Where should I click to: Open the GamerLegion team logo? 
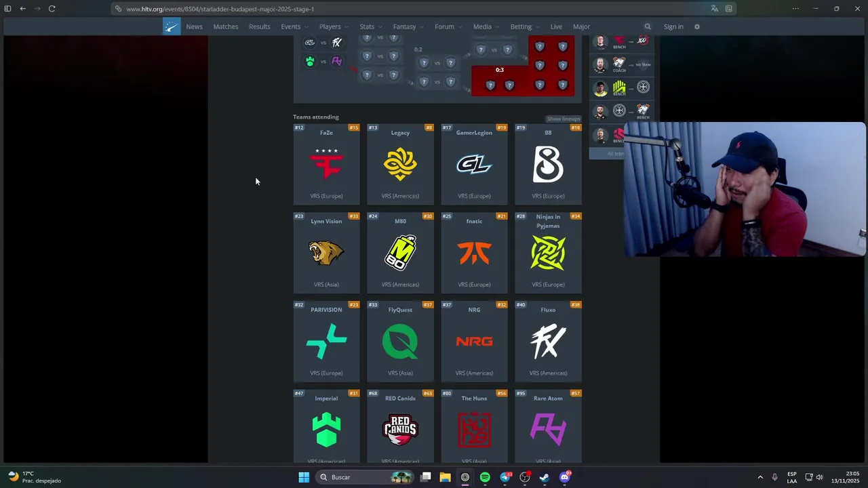(474, 164)
